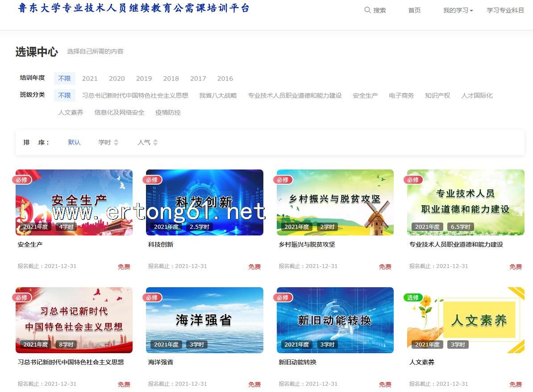533x392 pixels.
Task: Choose 不限 for 班级分类
Action: tap(65, 95)
